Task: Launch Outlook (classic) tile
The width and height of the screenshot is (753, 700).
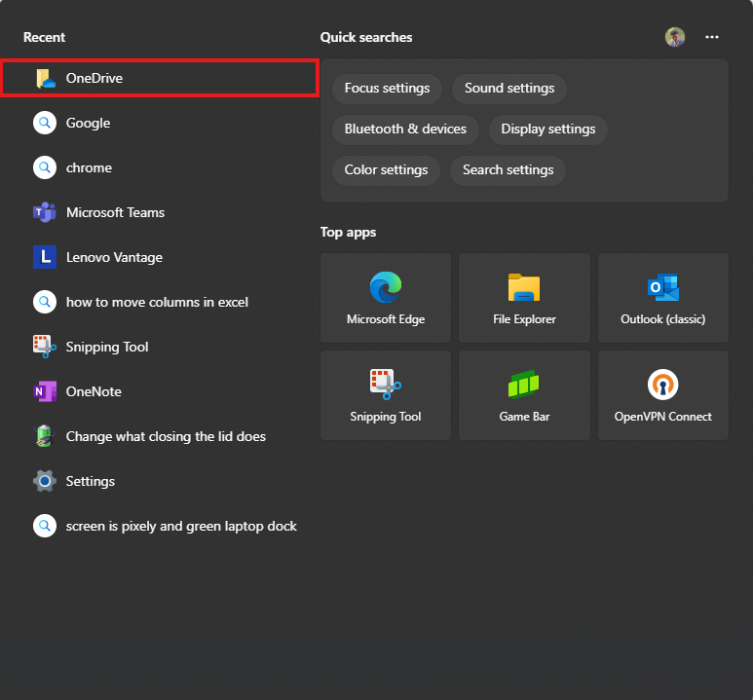Action: coord(662,298)
